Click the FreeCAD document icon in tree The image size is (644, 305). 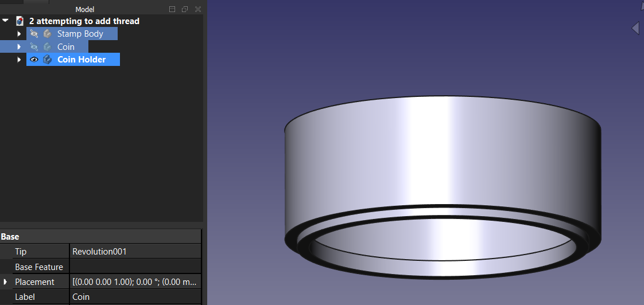(20, 21)
